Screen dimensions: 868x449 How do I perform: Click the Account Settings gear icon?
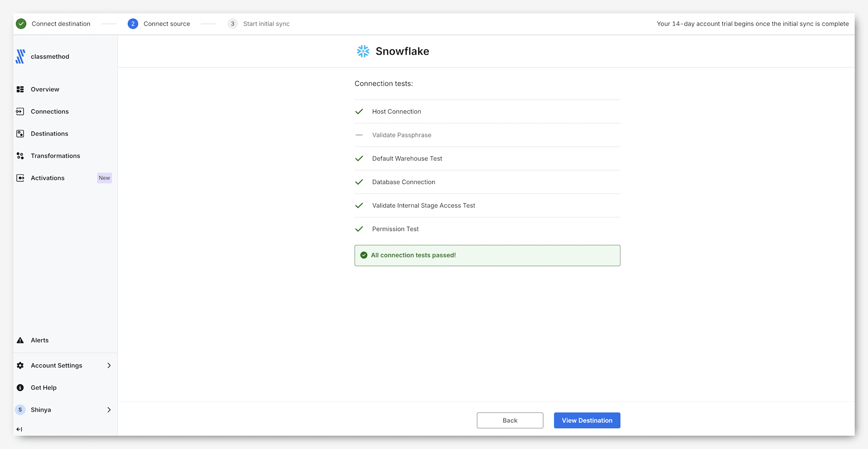pyautogui.click(x=20, y=366)
